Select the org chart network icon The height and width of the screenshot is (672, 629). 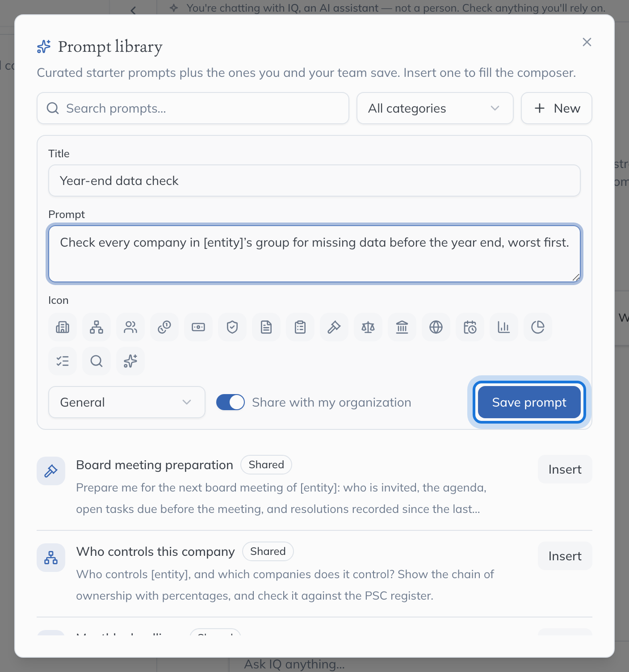tap(96, 327)
